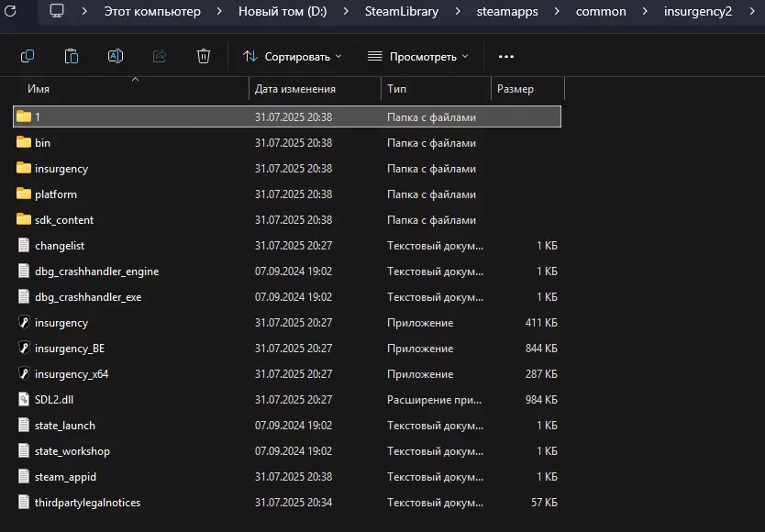This screenshot has width=765, height=532.
Task: Select the file name SDL2.dll
Action: pyautogui.click(x=54, y=400)
